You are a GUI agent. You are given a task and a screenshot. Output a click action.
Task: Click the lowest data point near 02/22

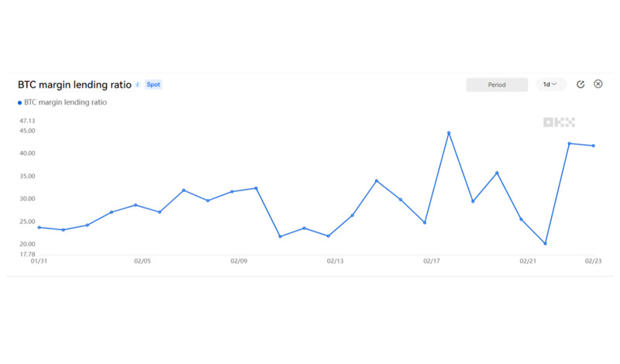point(546,244)
